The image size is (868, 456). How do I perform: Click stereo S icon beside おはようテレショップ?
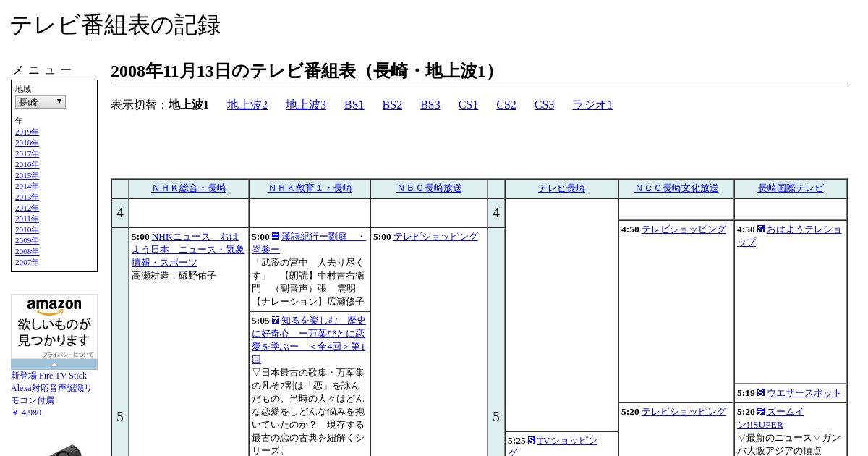coord(761,229)
